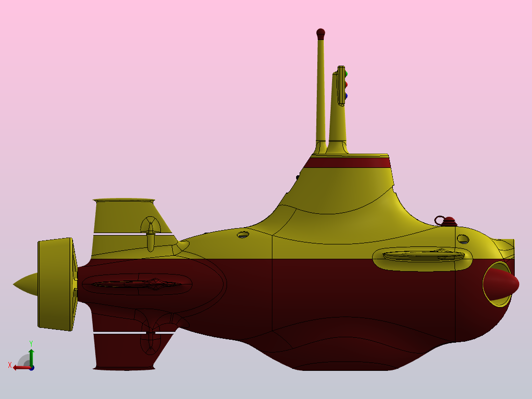Image resolution: width=532 pixels, height=399 pixels.
Task: Select the blue signal light on the mast
Action: [346, 96]
